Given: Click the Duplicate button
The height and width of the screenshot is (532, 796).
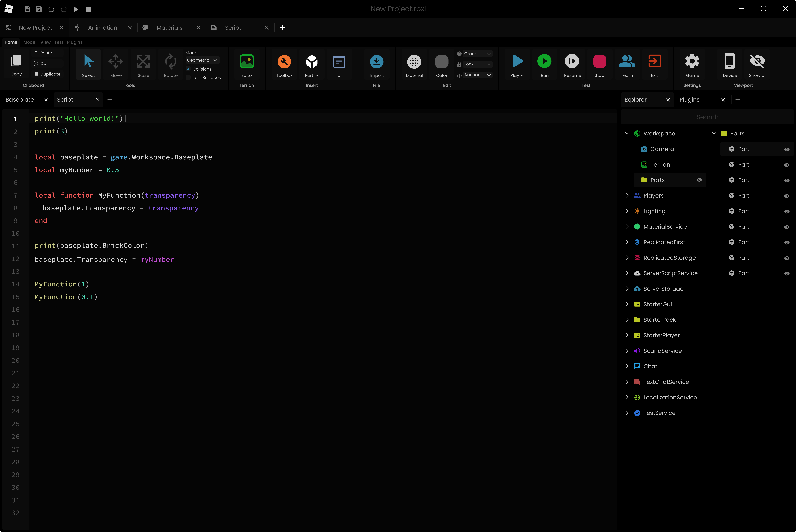Looking at the screenshot, I should (x=47, y=74).
